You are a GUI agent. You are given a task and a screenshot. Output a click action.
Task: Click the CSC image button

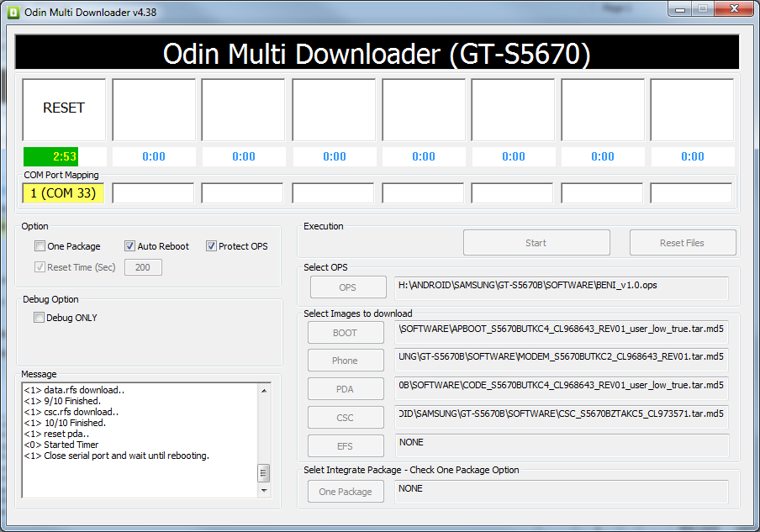(x=346, y=418)
